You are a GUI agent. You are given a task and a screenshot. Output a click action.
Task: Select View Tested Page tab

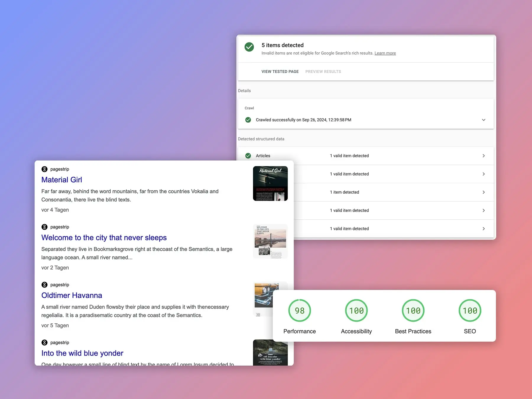280,72
